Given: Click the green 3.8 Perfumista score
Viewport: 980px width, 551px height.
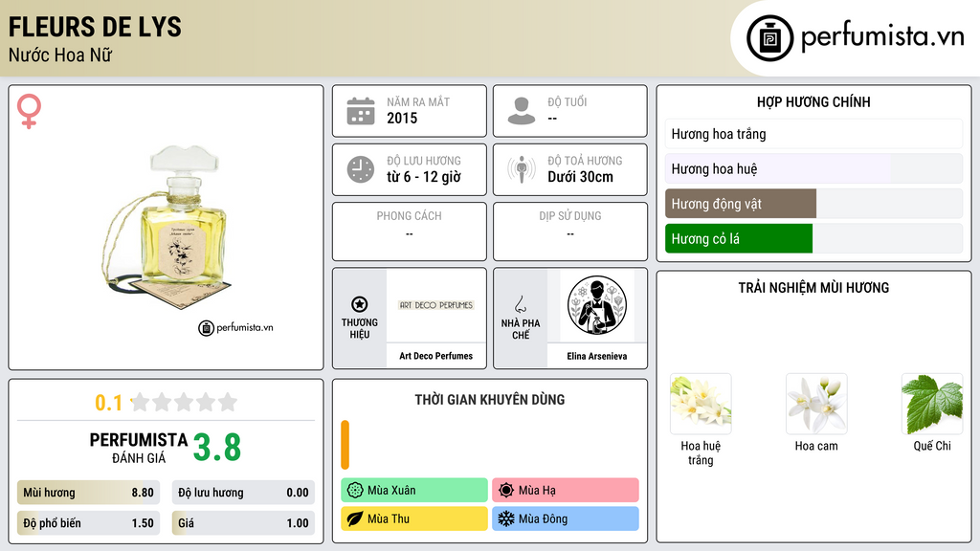Looking at the screenshot, I should point(217,448).
